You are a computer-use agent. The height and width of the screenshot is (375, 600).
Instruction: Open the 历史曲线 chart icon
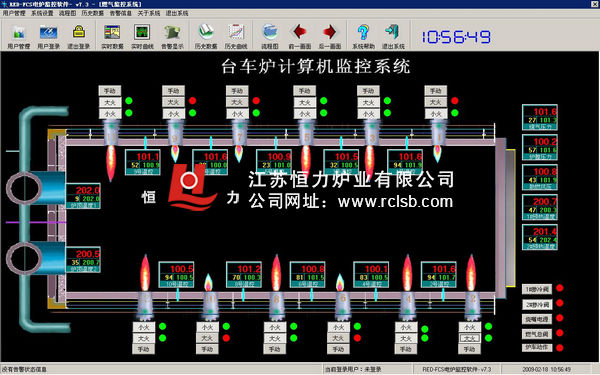(236, 36)
